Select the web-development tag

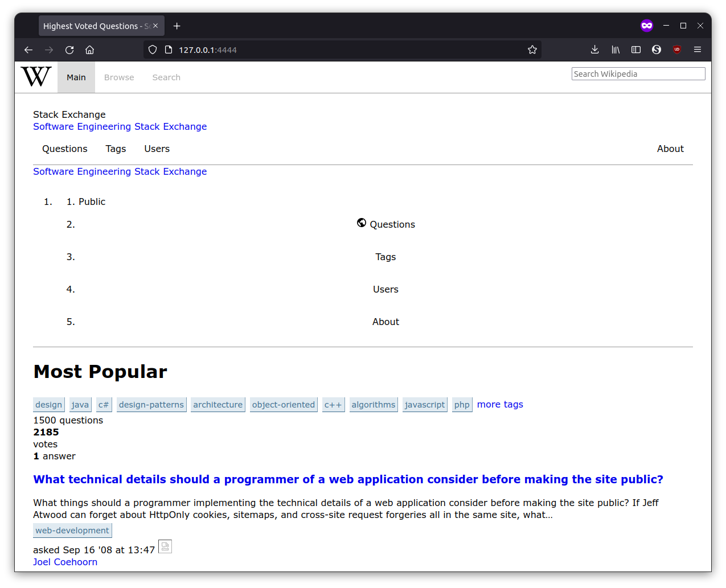(72, 531)
